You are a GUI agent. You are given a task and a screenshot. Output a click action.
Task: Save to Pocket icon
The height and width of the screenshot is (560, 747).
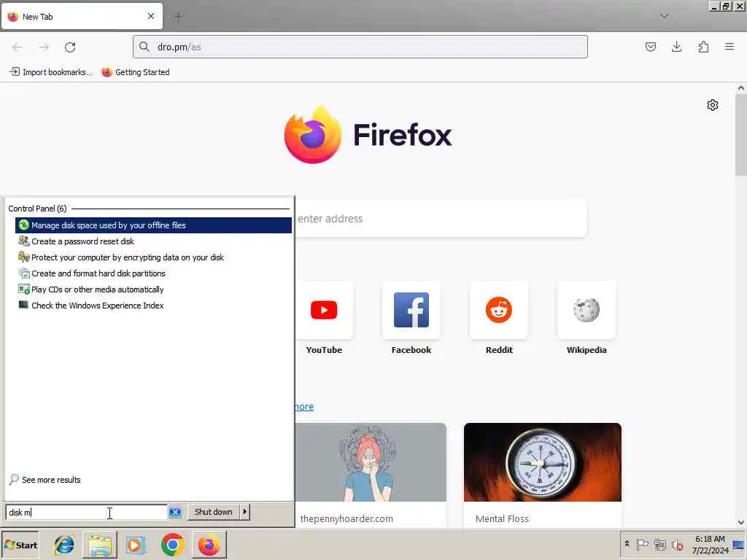[650, 47]
